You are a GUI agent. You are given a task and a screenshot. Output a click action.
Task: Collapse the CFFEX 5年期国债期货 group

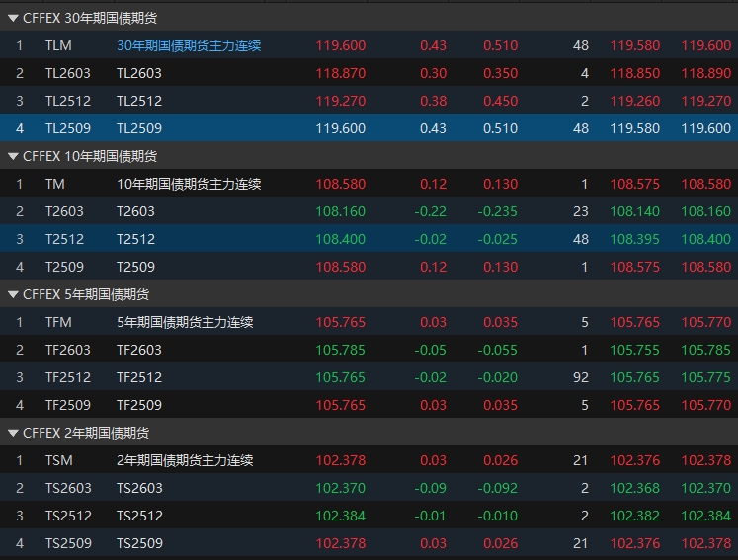coord(13,295)
